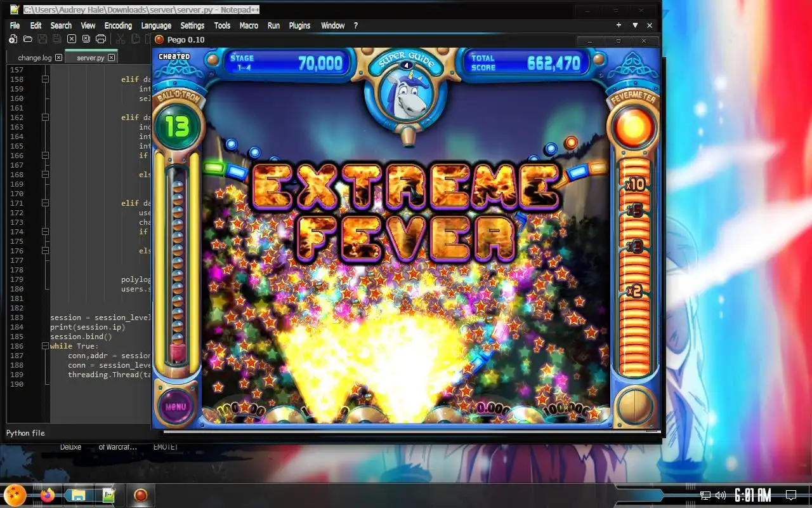Click the Close All documents icon
This screenshot has width=812, height=508.
(86, 39)
